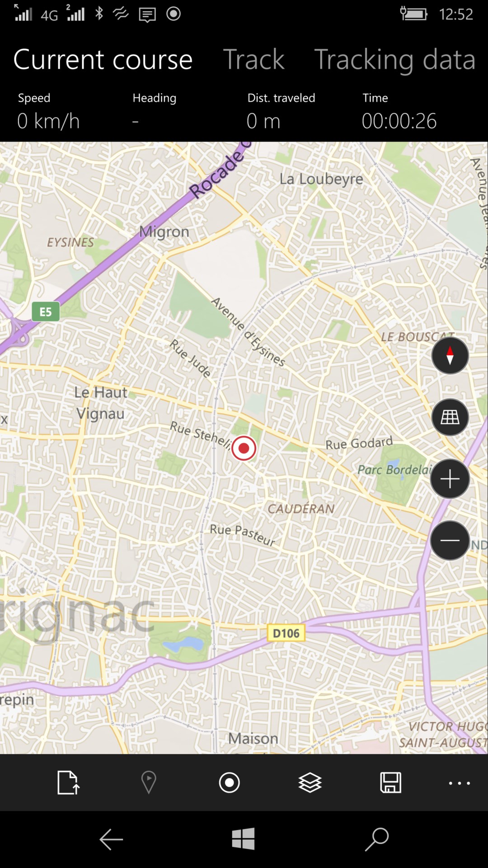The width and height of the screenshot is (488, 868).
Task: Tap the D106 road label on map
Action: coord(286,633)
